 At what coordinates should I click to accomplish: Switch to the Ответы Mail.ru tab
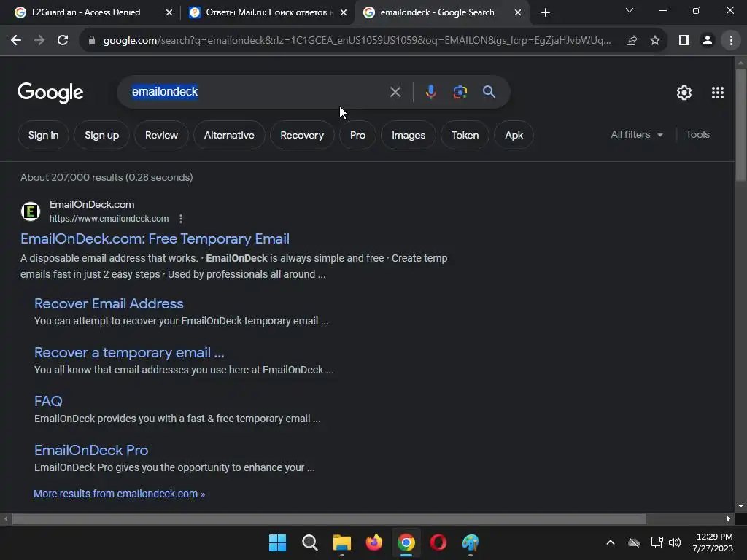coord(267,12)
